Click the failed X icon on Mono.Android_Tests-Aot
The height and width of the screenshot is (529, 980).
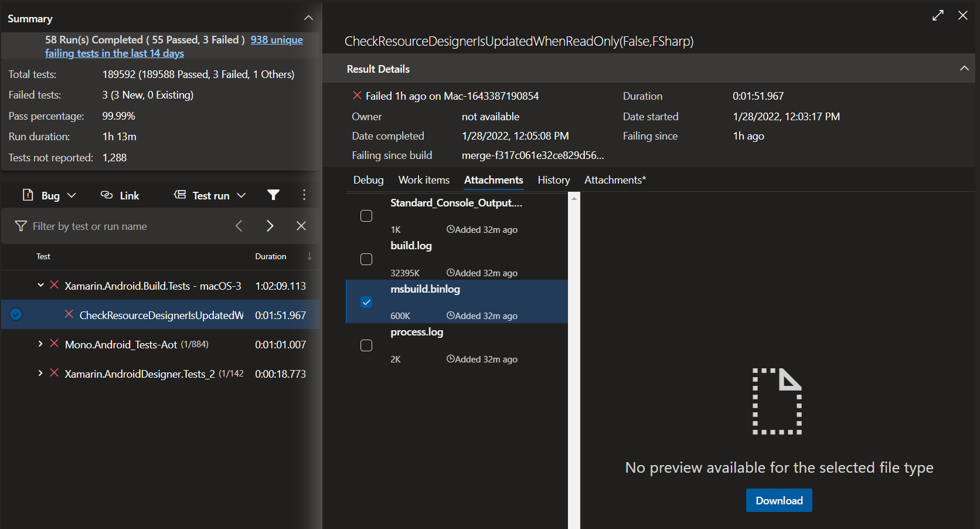pos(54,344)
